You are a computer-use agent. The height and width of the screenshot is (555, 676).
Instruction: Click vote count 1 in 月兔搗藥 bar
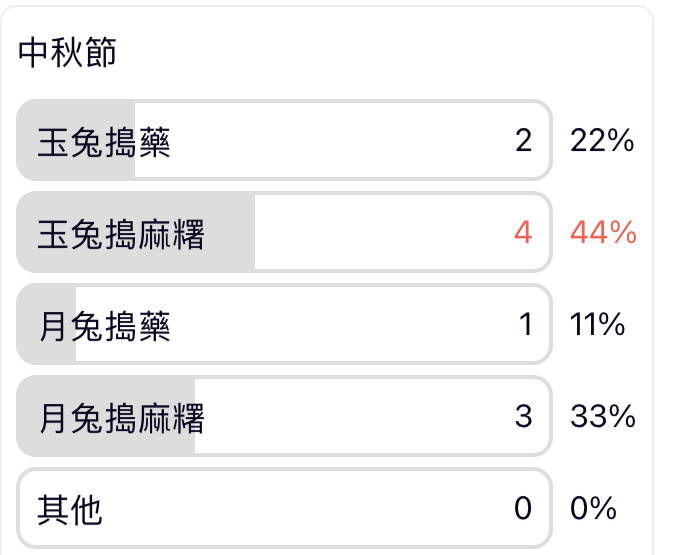[x=526, y=324]
